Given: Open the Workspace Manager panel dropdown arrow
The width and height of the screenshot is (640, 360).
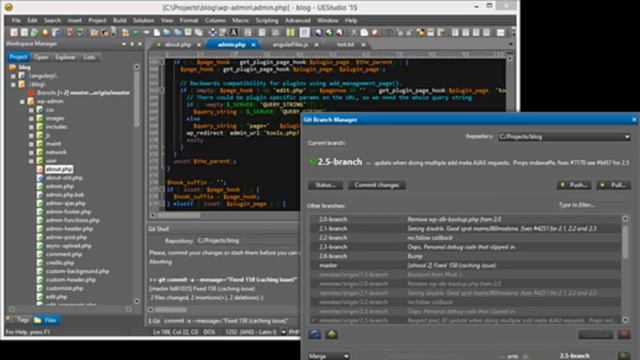Looking at the screenshot, I should coord(124,44).
